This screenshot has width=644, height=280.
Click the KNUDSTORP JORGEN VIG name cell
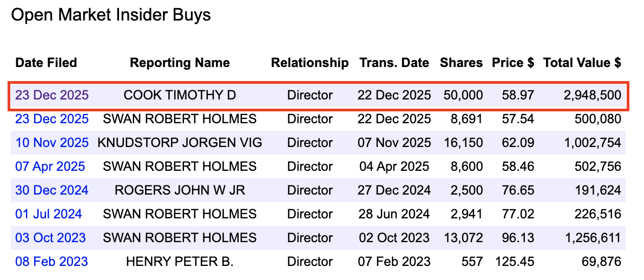(x=180, y=143)
